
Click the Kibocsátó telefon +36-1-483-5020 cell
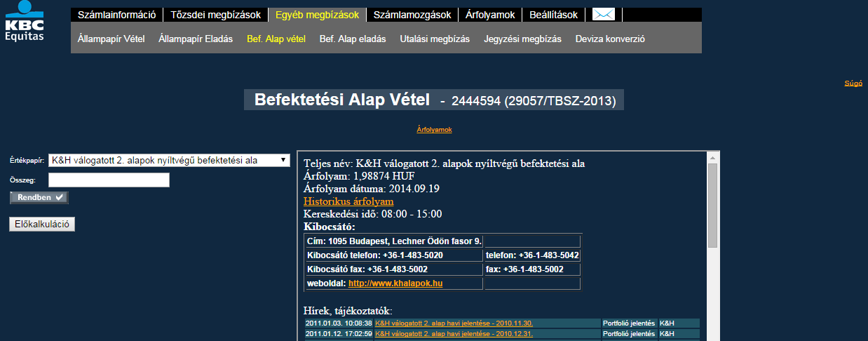pyautogui.click(x=394, y=255)
